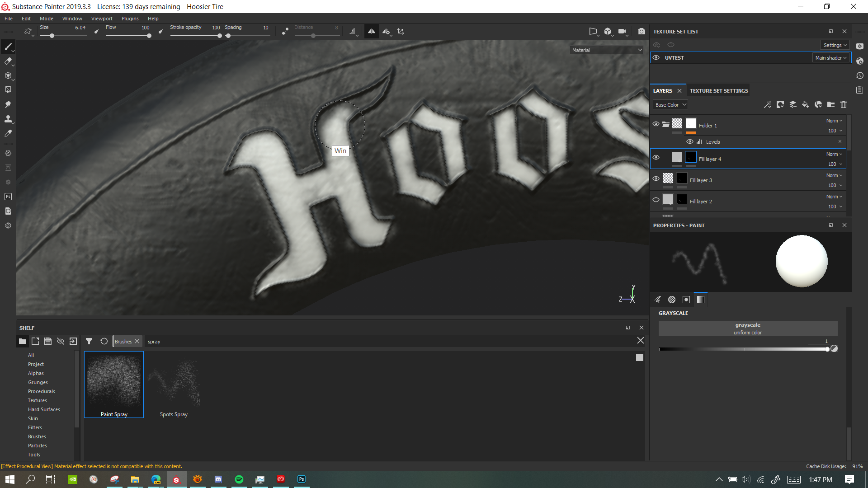Toggle Size pen pressure icon
This screenshot has height=488, width=868.
pos(96,32)
